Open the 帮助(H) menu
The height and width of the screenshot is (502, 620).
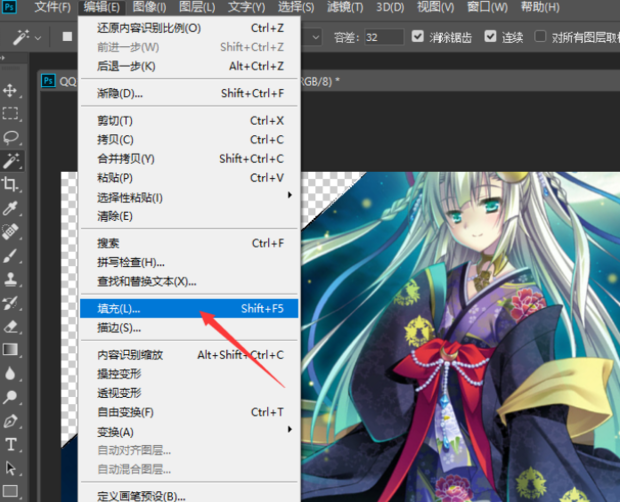pyautogui.click(x=540, y=7)
